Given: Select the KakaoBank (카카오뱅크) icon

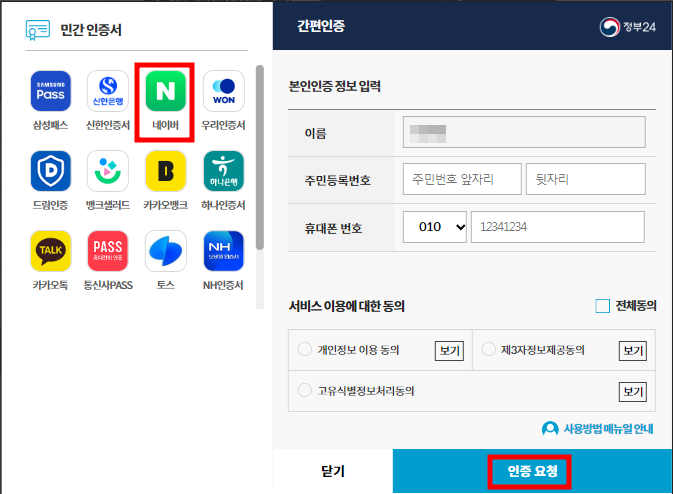Looking at the screenshot, I should pyautogui.click(x=165, y=171).
